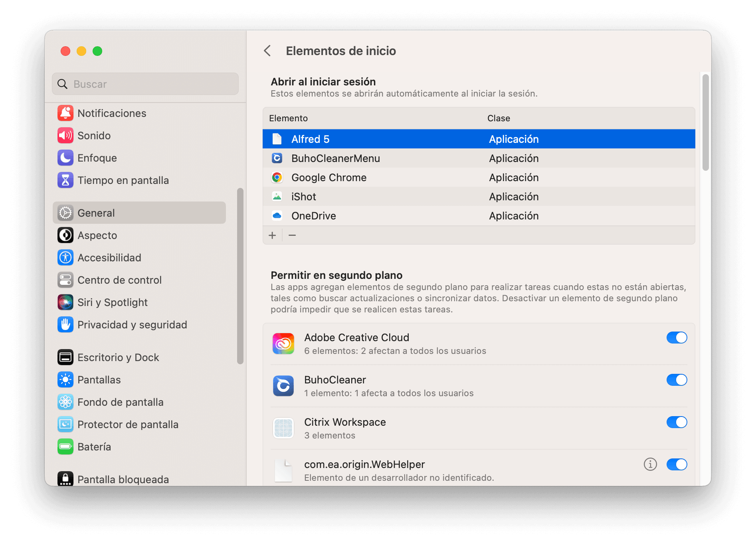756x545 pixels.
Task: Click the Accesibilidad icon in sidebar
Action: coord(65,258)
